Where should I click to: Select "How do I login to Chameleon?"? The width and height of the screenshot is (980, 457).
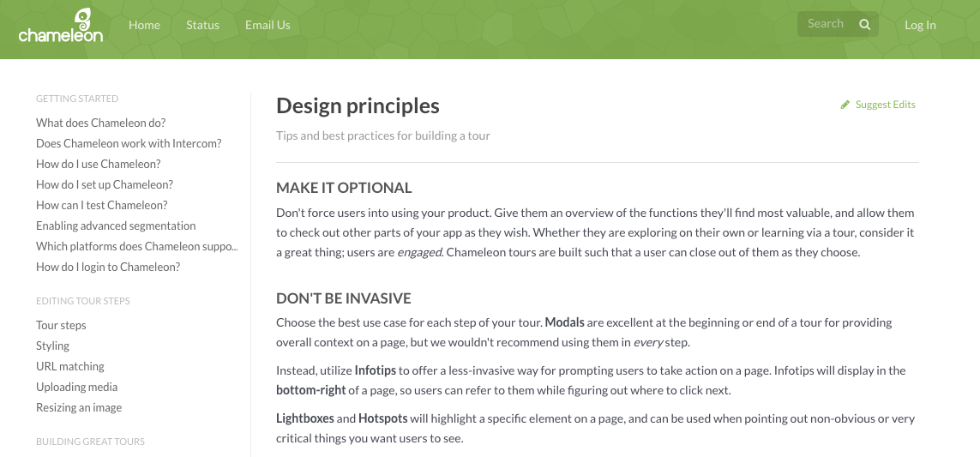click(x=108, y=267)
